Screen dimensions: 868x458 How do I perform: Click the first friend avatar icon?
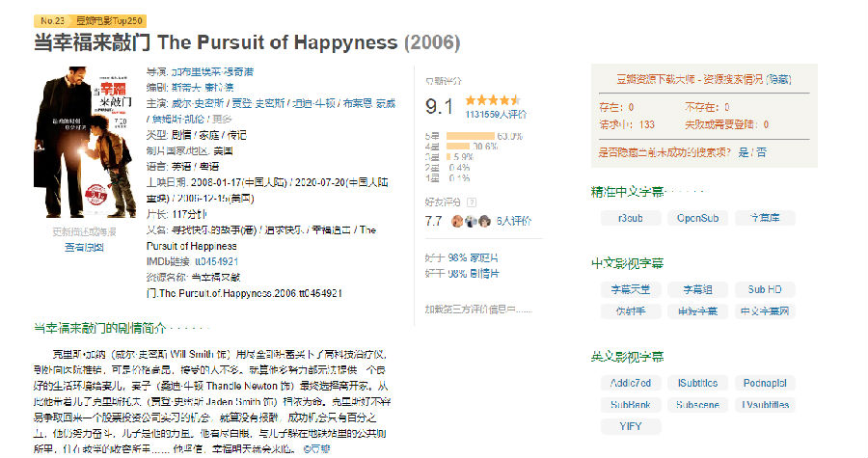[x=457, y=221]
